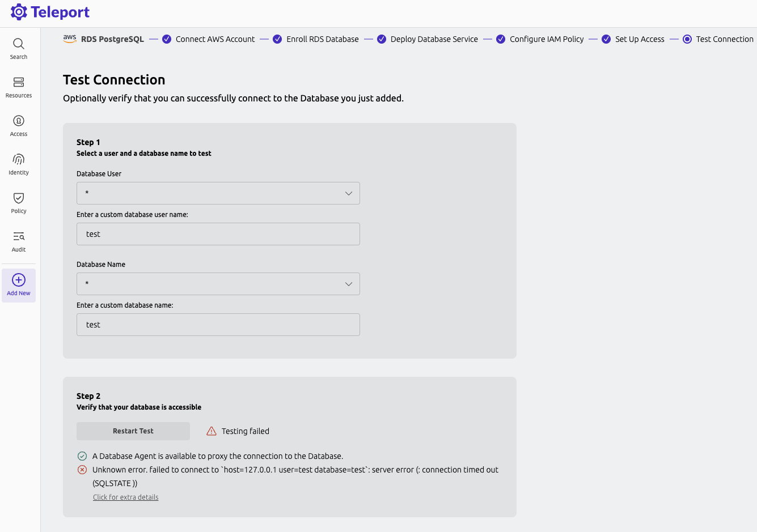The width and height of the screenshot is (757, 532).
Task: Select the Search icon in sidebar
Action: pyautogui.click(x=18, y=43)
